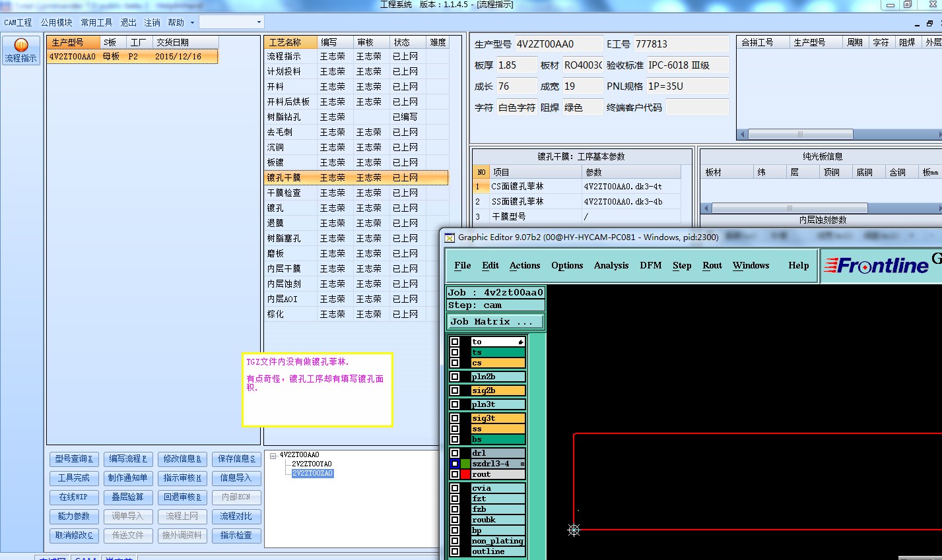Click the Frontline logo in Graphic Editor
Viewport: 942px width, 560px height.
coord(877,265)
